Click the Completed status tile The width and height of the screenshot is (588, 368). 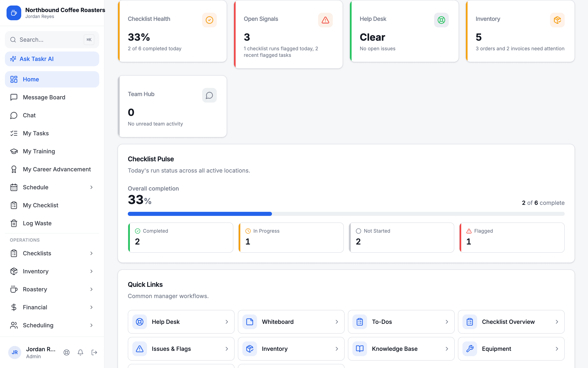tap(180, 238)
